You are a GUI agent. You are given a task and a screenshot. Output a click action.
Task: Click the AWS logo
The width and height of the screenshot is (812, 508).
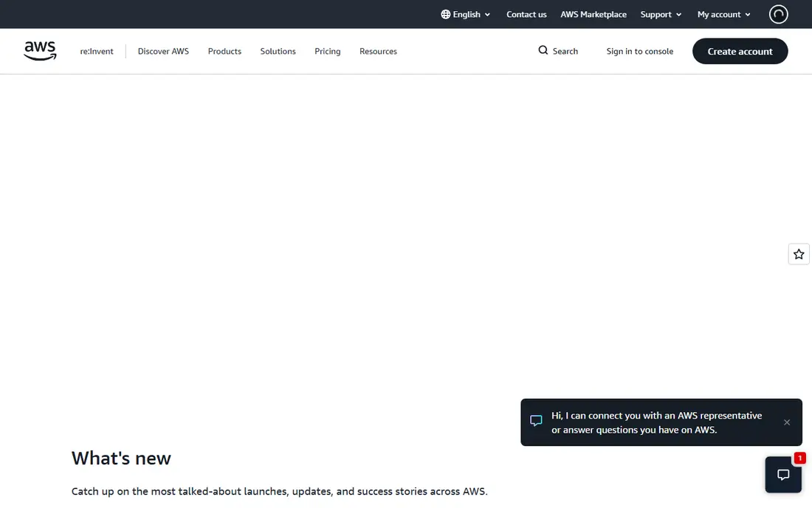tap(40, 51)
